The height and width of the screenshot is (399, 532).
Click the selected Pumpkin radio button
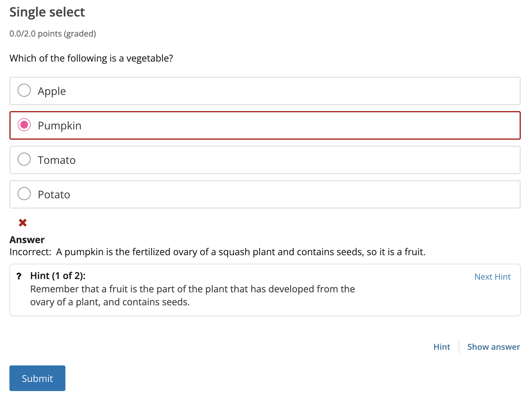tap(24, 125)
